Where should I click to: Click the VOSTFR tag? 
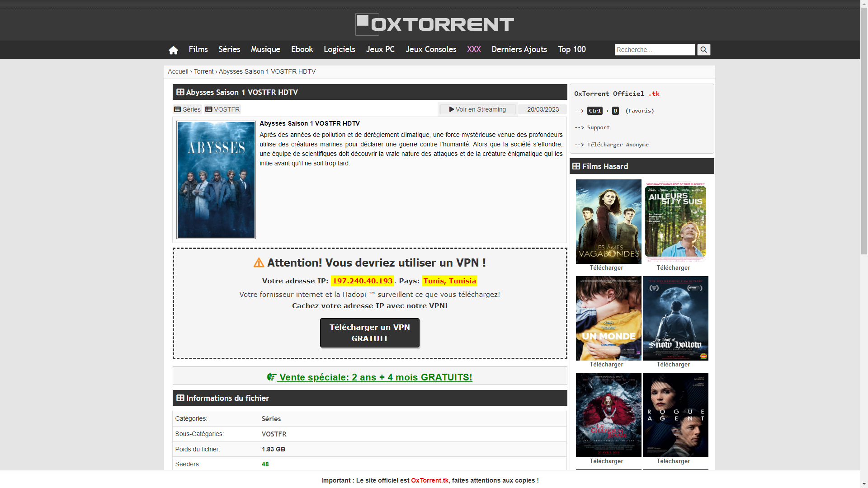tap(222, 109)
